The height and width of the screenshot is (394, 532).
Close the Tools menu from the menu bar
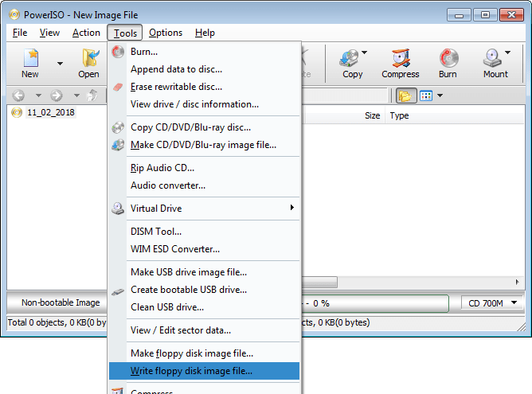pos(125,33)
